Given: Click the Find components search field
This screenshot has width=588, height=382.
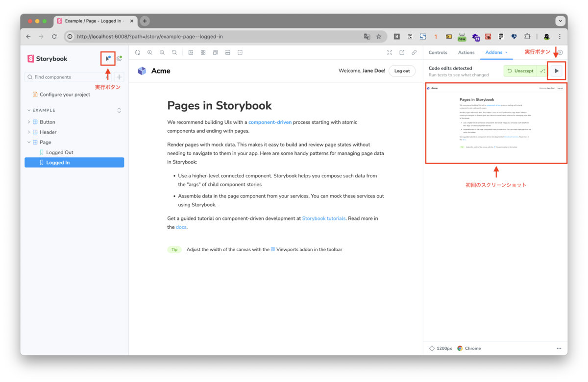Looking at the screenshot, I should click(x=69, y=77).
